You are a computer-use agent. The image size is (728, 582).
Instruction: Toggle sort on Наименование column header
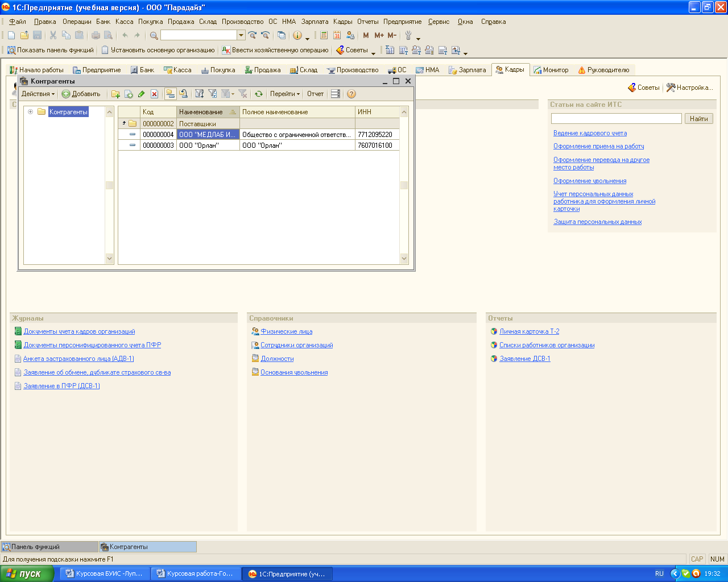208,112
